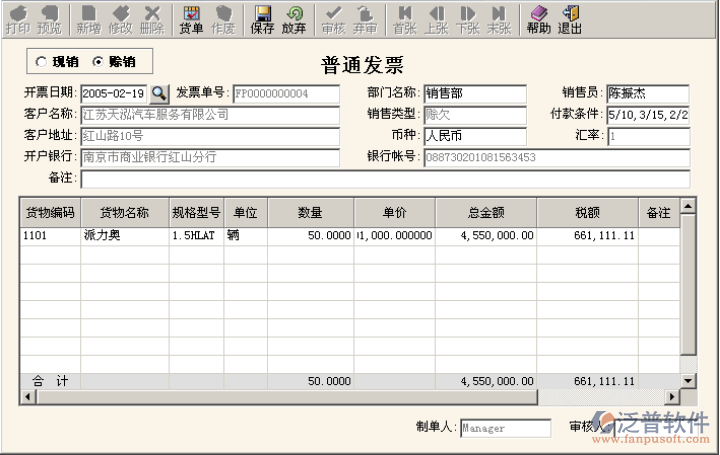Click the 退出 (Exit) door icon
Screen dimensions: 720x455
[570, 19]
